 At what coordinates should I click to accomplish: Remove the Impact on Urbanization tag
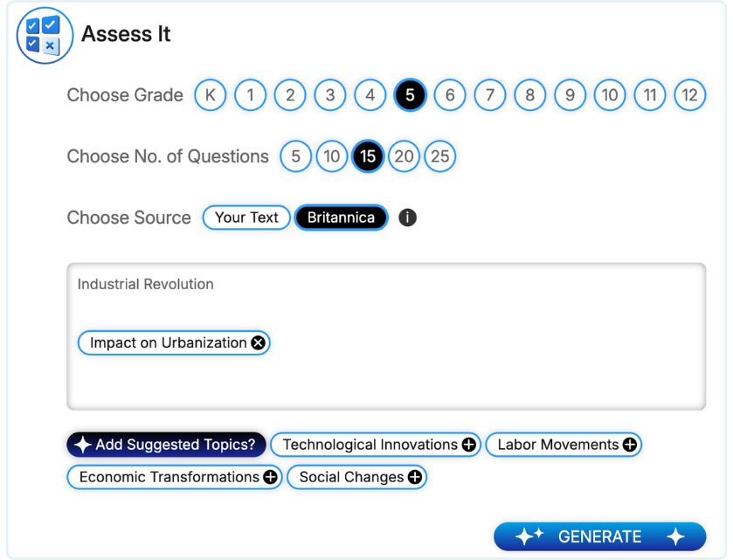point(258,342)
